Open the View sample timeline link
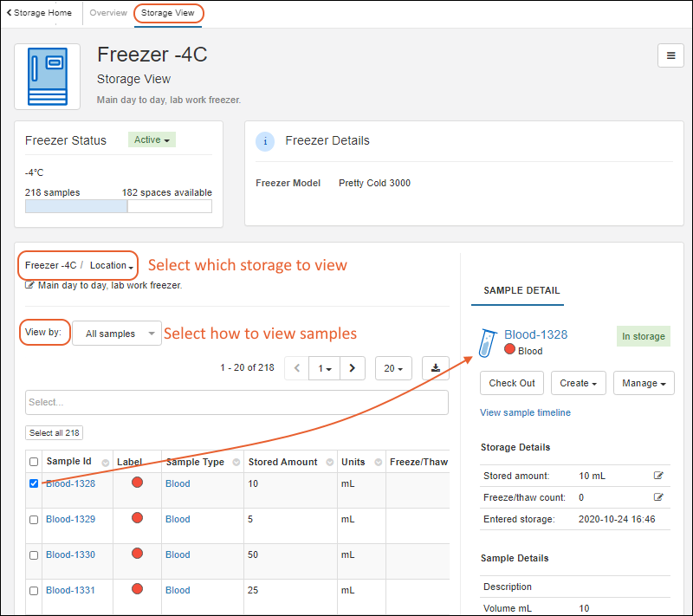 tap(525, 412)
